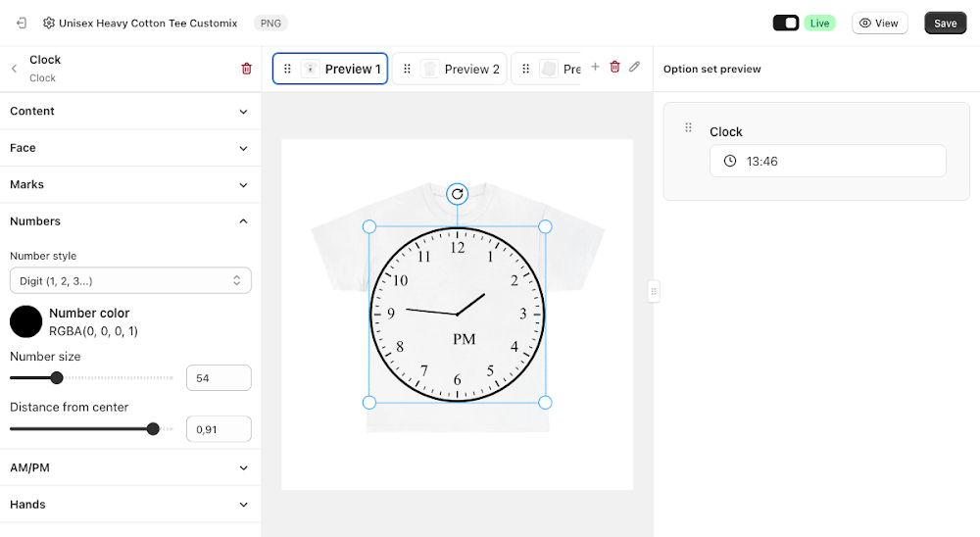The height and width of the screenshot is (537, 980).
Task: Edit the preview with the pencil icon
Action: pos(634,67)
